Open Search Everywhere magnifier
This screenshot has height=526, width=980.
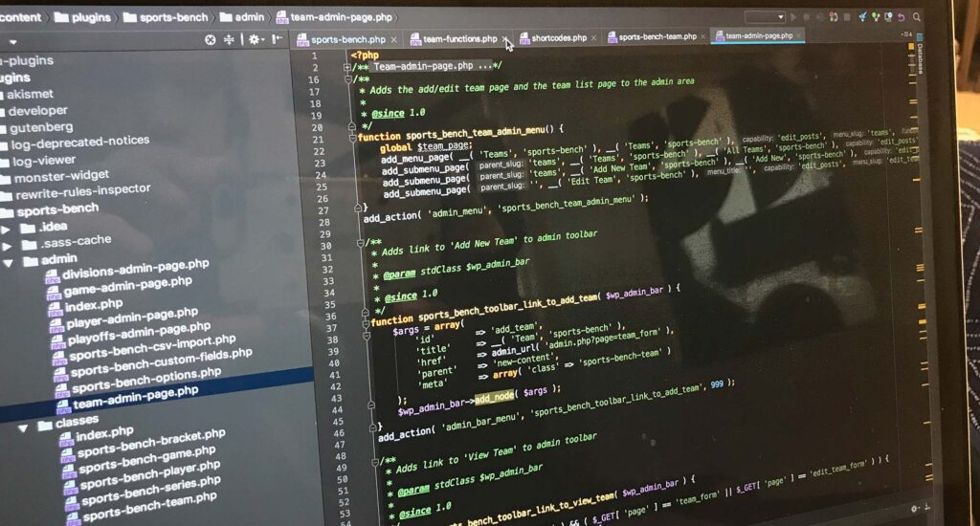[916, 17]
